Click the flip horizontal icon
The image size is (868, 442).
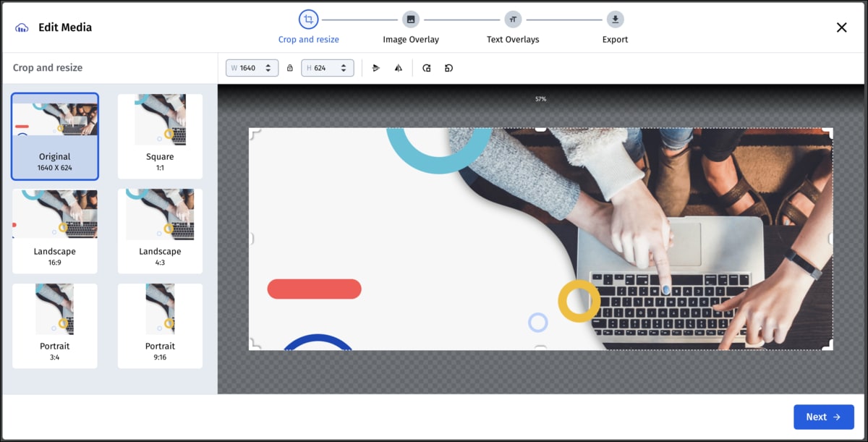pos(398,68)
